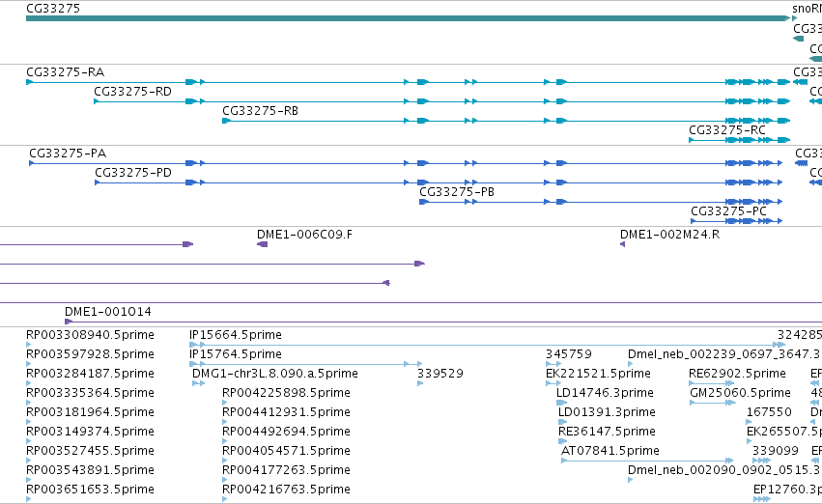This screenshot has width=822, height=504.
Task: Click the IP15764.5prime EST label
Action: 236,354
